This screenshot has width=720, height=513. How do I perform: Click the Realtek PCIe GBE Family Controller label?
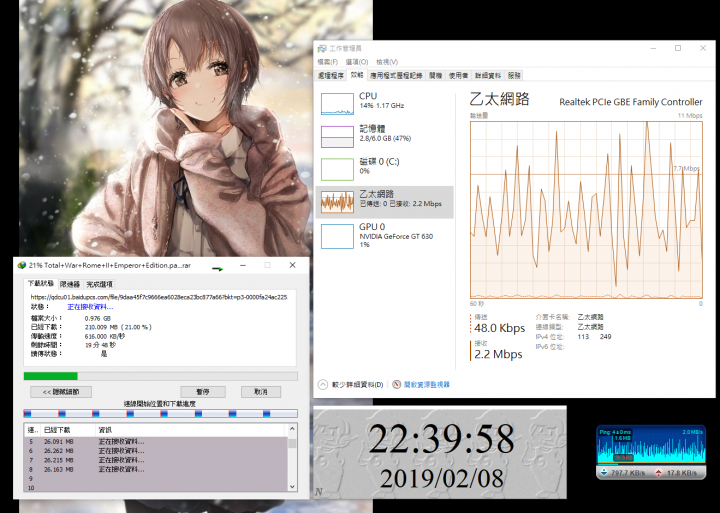tap(631, 102)
